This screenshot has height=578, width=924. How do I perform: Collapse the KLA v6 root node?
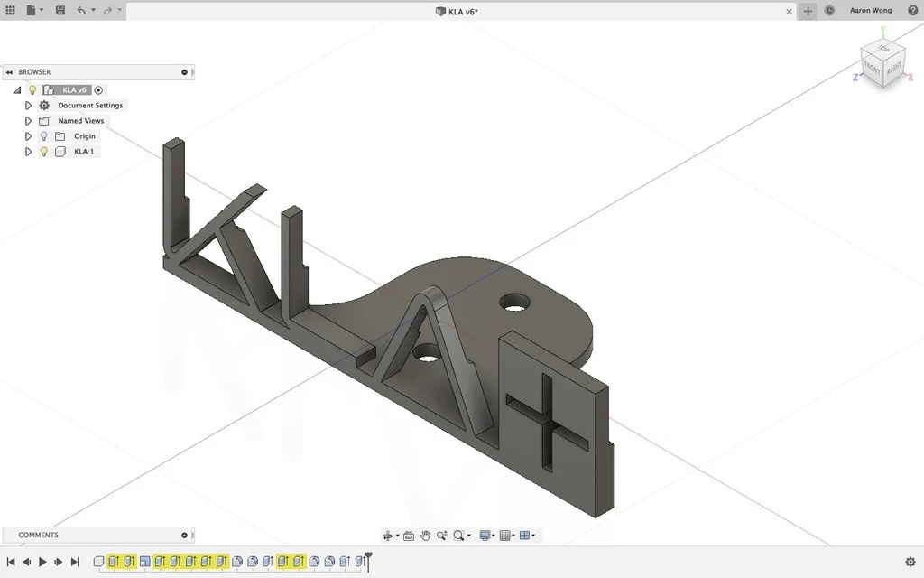click(x=17, y=90)
